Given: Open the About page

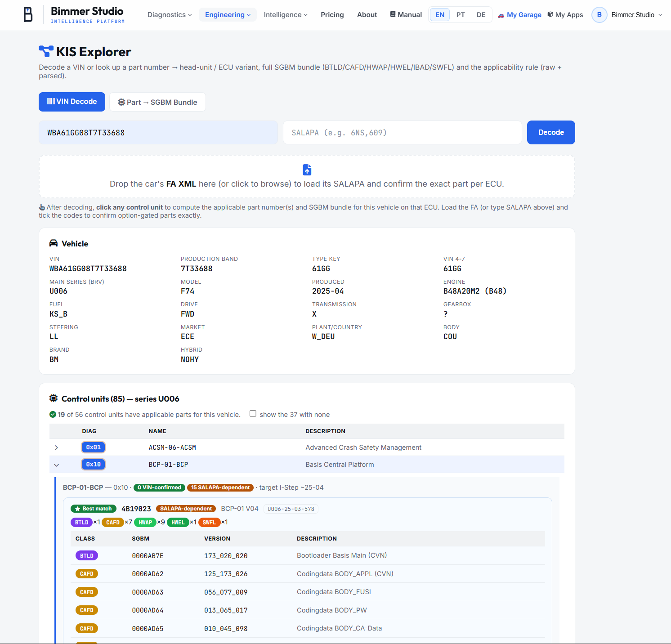Looking at the screenshot, I should click(367, 15).
